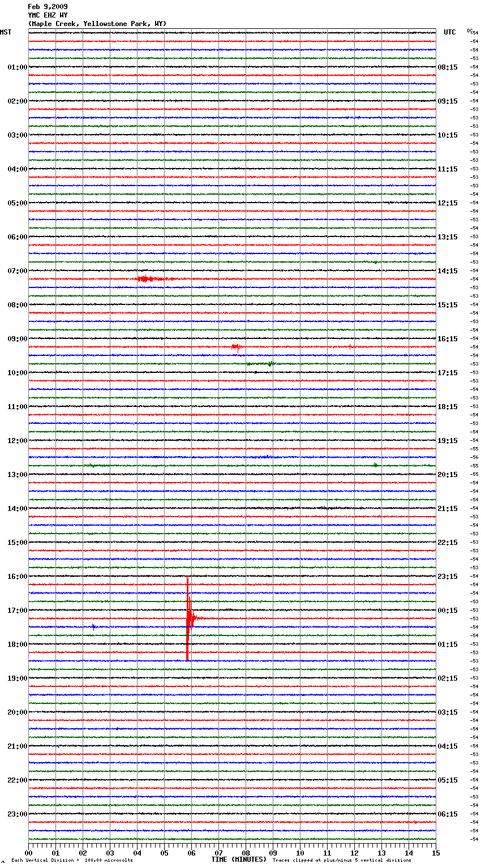Click the green burst on the 09:45 trace
The width and height of the screenshot is (481, 868).
tap(261, 364)
